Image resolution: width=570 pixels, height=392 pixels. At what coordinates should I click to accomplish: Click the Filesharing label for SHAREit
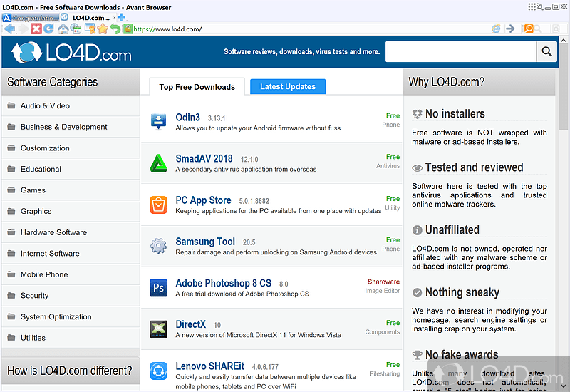click(385, 373)
